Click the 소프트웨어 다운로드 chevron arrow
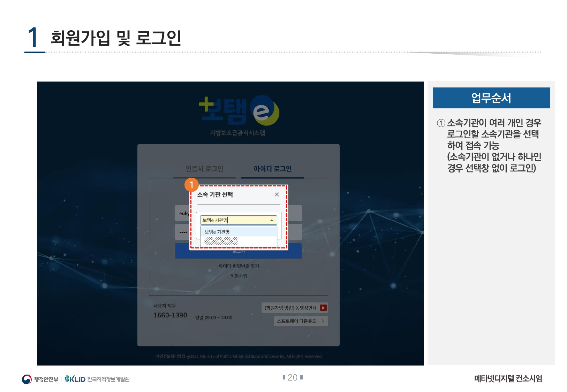This screenshot has width=567, height=392. tap(323, 321)
